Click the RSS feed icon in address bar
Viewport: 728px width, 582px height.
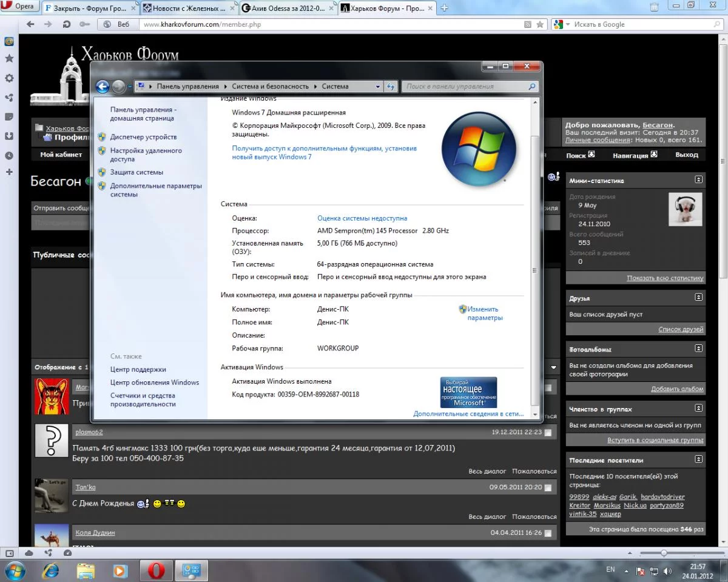tap(527, 24)
